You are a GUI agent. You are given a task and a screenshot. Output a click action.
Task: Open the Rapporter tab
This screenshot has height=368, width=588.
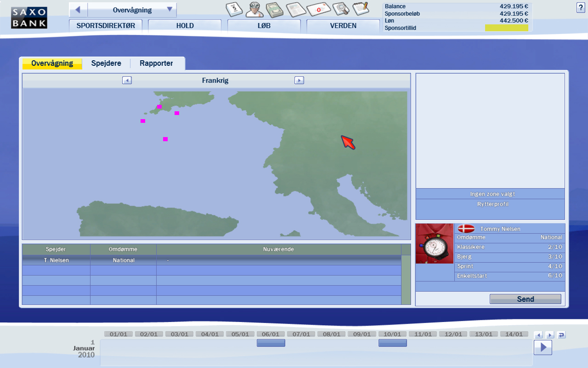[156, 63]
